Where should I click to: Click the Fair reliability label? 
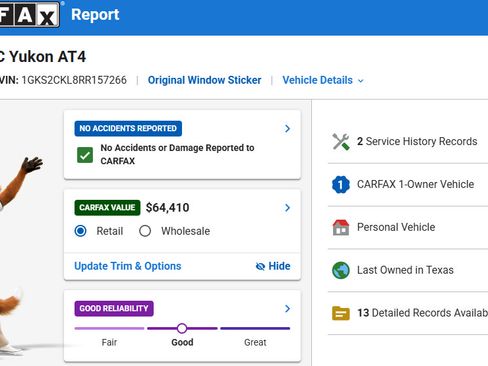pos(109,342)
